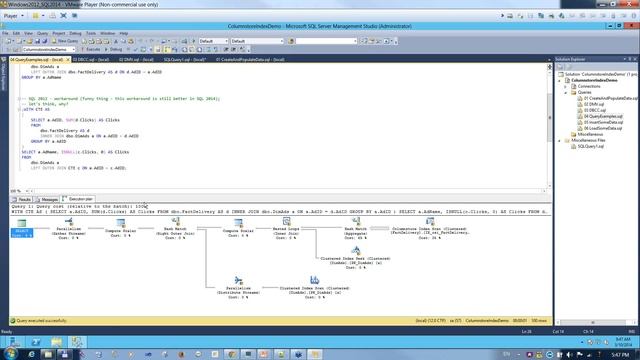Collapse the WITH CTE code region
The image size is (640, 360).
pyautogui.click(x=19, y=109)
